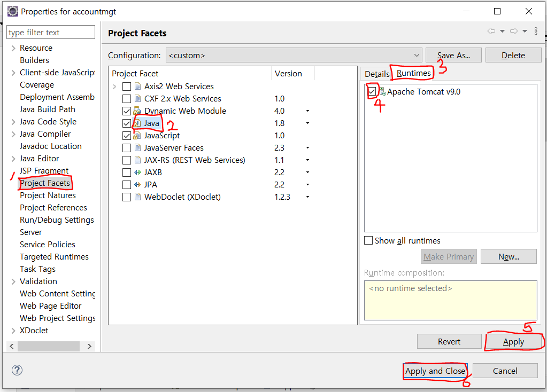Switch to the Details tab
This screenshot has height=392, width=547.
377,74
